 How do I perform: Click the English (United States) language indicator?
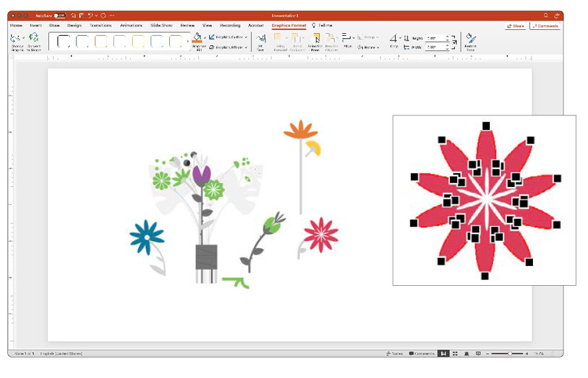click(x=61, y=353)
